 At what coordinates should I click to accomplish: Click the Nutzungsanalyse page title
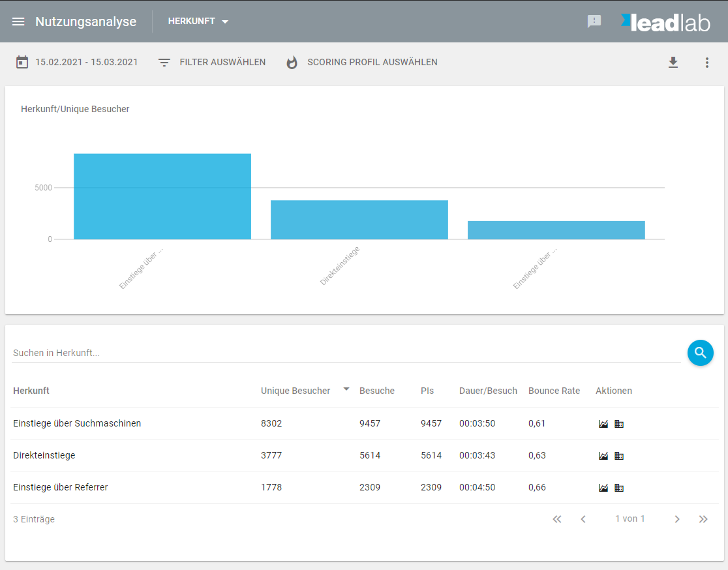(86, 22)
